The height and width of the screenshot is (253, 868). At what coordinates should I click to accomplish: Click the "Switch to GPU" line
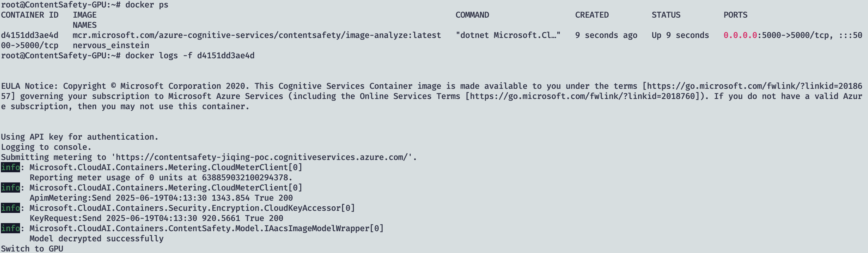pos(32,249)
